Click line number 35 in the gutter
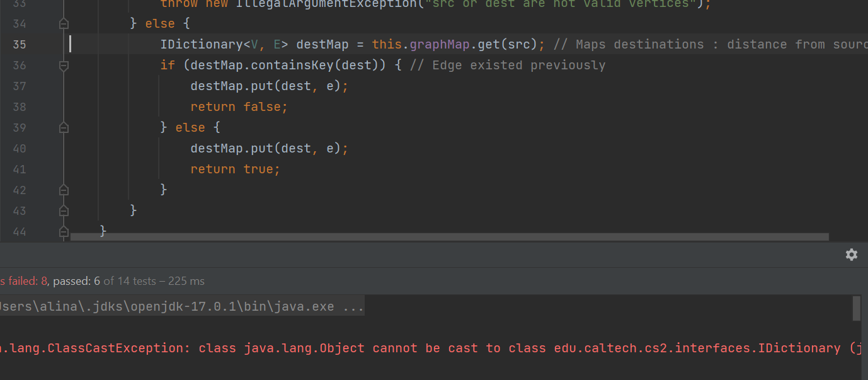Image resolution: width=868 pixels, height=380 pixels. 20,45
